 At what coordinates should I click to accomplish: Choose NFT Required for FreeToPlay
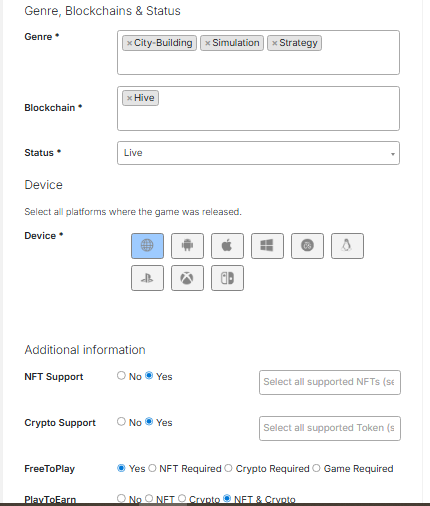pyautogui.click(x=152, y=468)
